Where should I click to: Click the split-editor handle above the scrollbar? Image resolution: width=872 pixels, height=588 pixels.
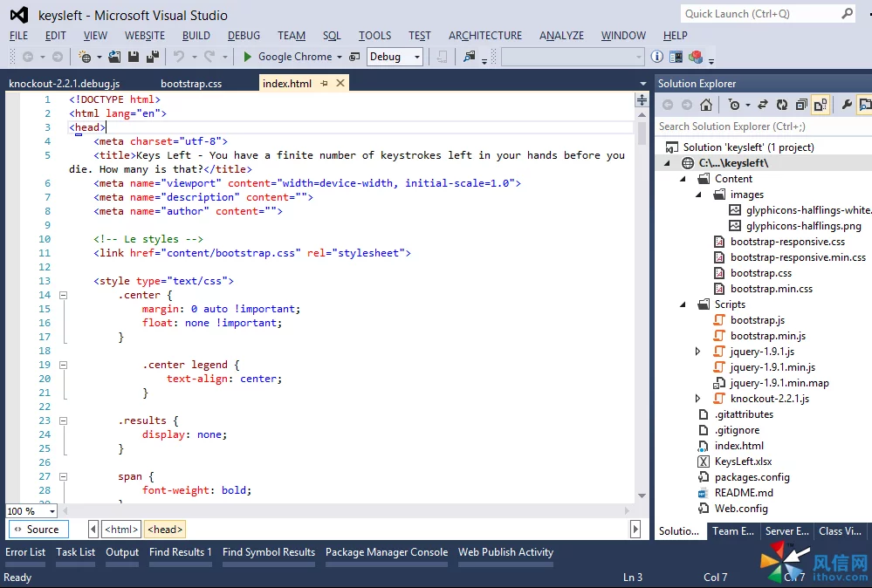tap(642, 100)
